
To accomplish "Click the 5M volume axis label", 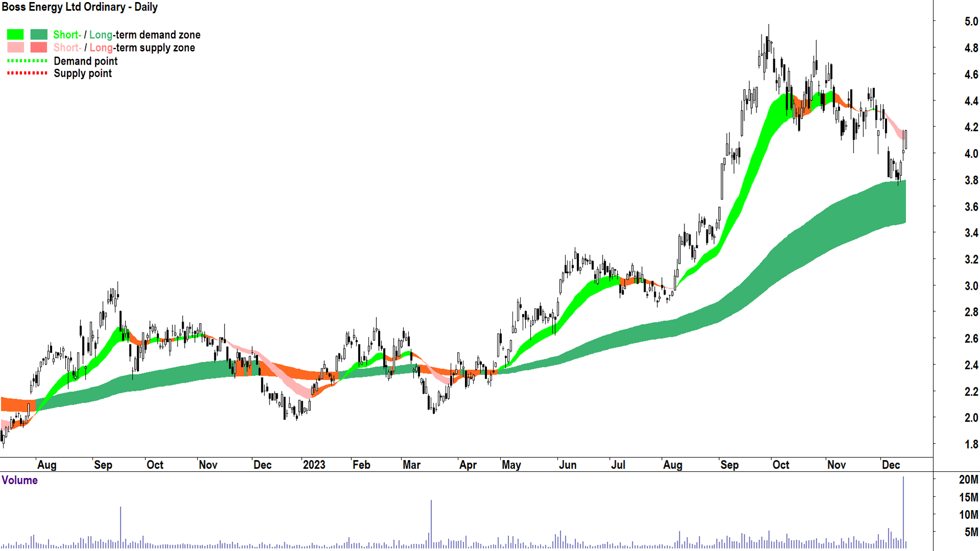I will point(971,533).
